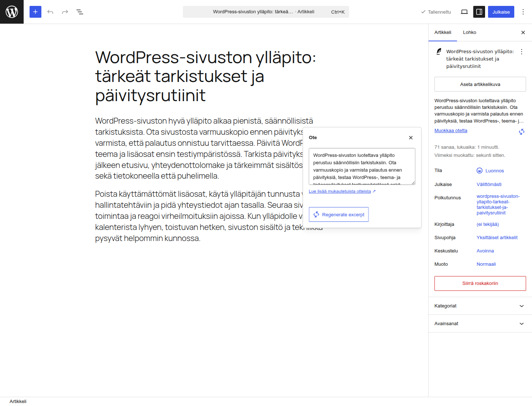Open the editor options three-dot menu

coord(523,12)
